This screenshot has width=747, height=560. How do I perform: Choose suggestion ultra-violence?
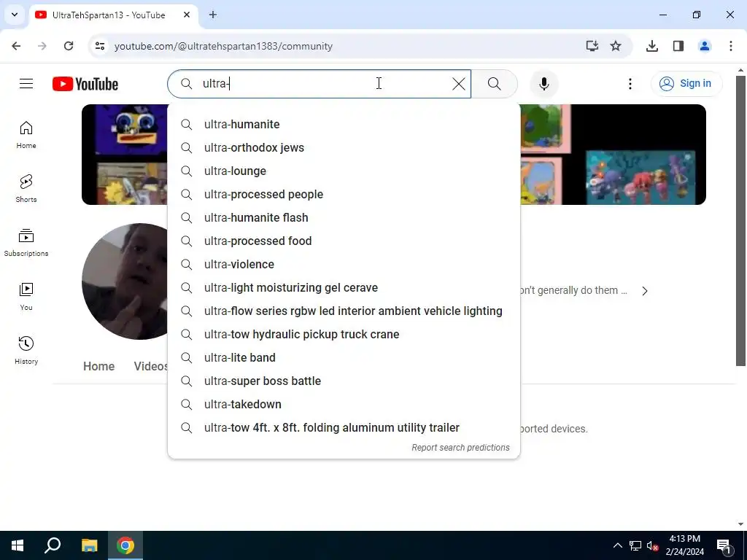pyautogui.click(x=344, y=264)
